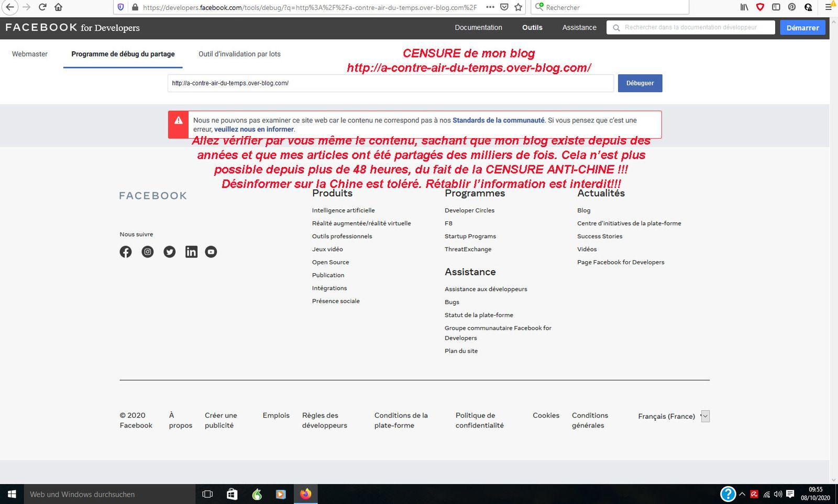Open the Startup Programs link
The width and height of the screenshot is (838, 504).
click(x=470, y=237)
